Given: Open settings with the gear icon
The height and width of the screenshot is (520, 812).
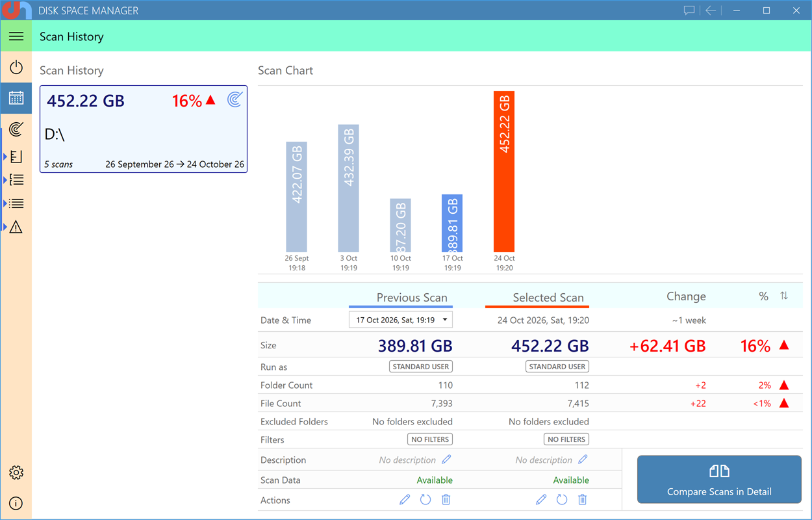Looking at the screenshot, I should (16, 473).
